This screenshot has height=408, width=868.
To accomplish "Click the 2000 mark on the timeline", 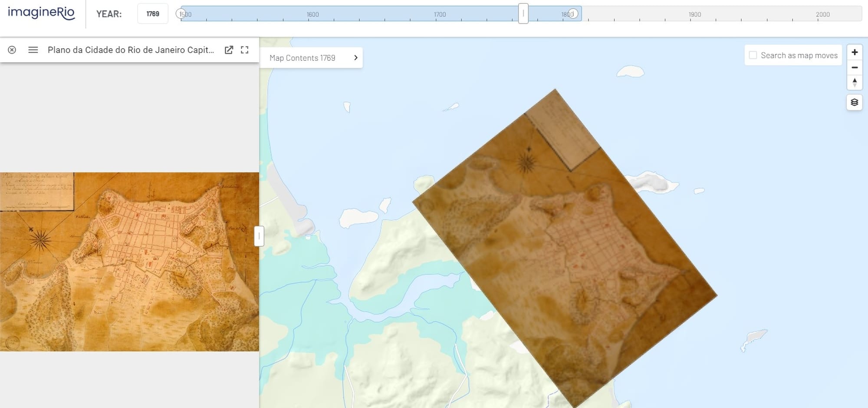I will pyautogui.click(x=822, y=14).
